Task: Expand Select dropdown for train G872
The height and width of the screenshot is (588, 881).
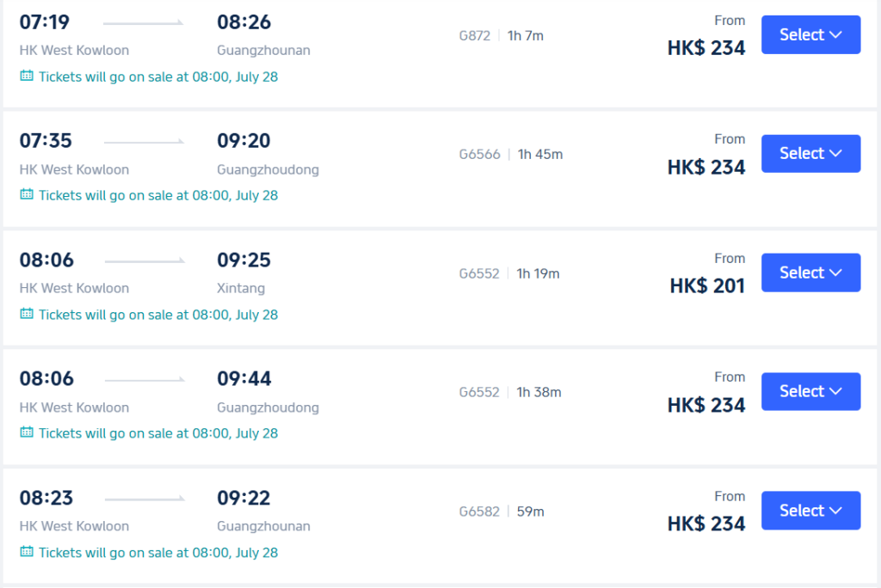Action: (810, 35)
